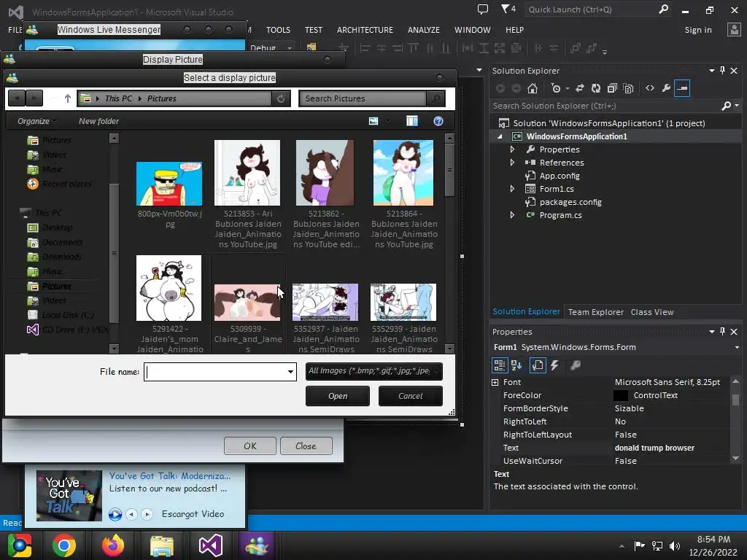Toggle Preview Selected Items in Solution Explorer

(682, 88)
